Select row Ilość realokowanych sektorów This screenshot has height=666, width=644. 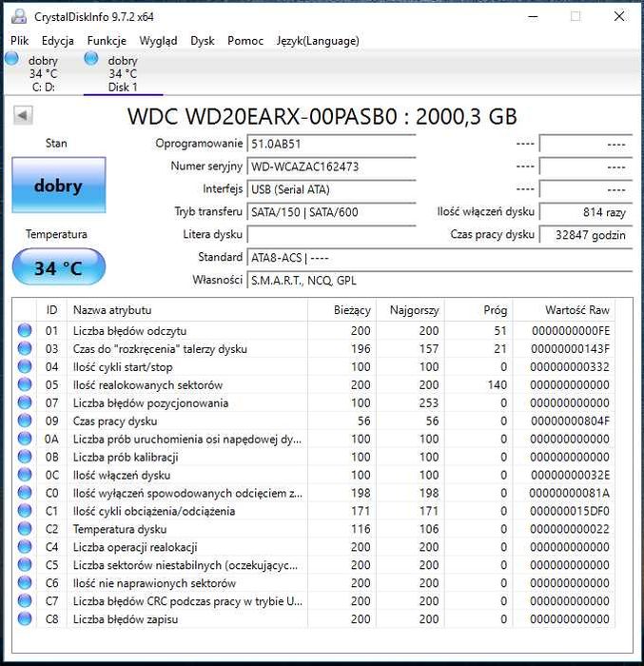pyautogui.click(x=314, y=384)
